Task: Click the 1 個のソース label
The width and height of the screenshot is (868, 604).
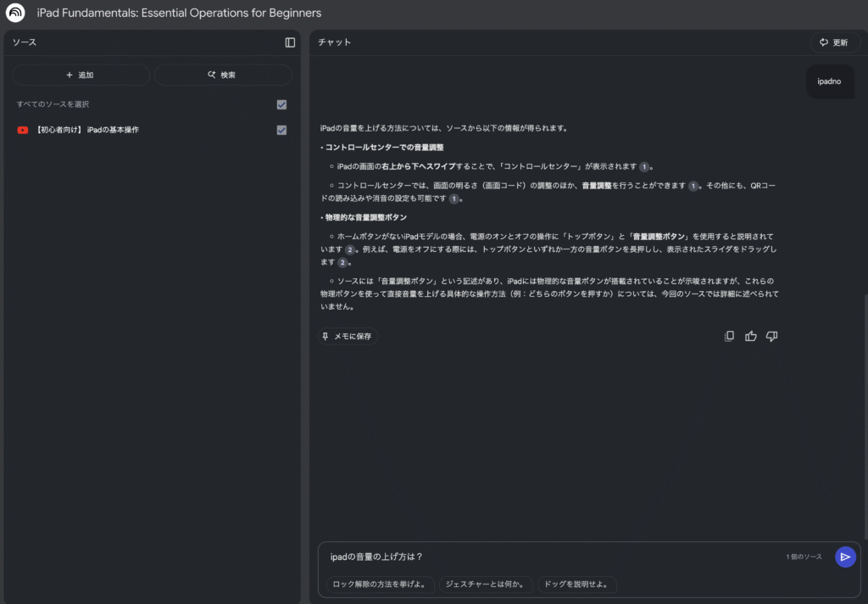Action: point(804,556)
